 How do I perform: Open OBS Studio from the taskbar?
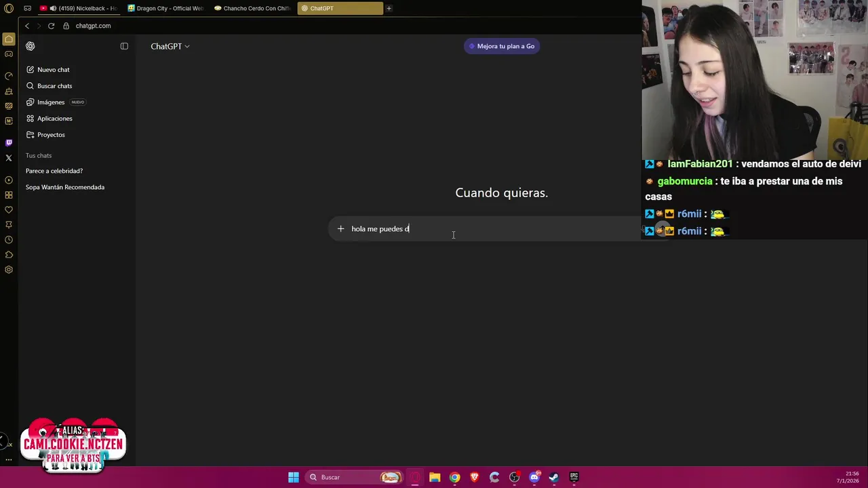coord(514,477)
